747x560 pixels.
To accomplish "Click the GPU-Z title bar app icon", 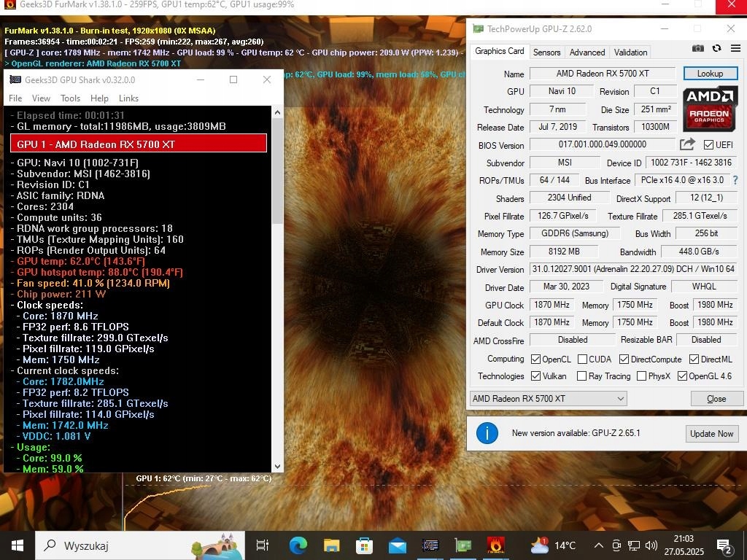I will point(478,29).
